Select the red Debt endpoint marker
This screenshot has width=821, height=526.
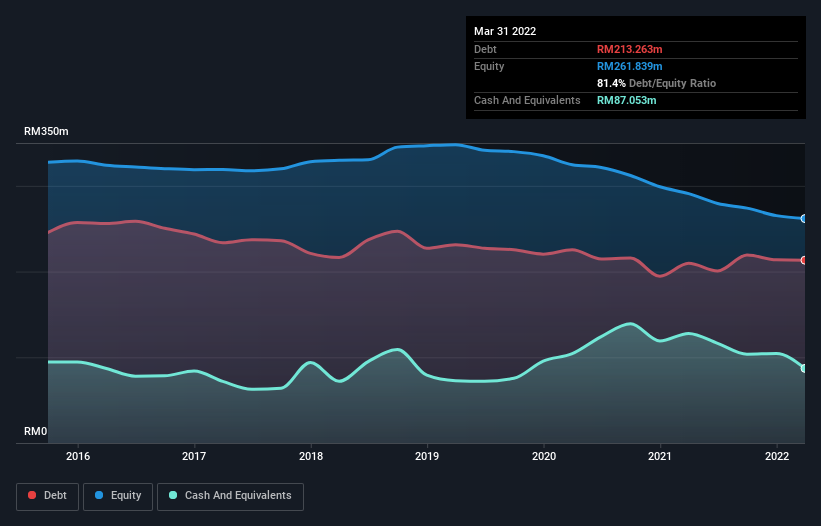pos(804,260)
